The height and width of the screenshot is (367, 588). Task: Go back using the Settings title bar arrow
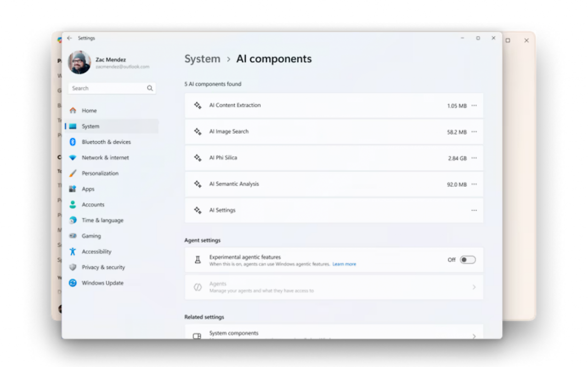69,38
